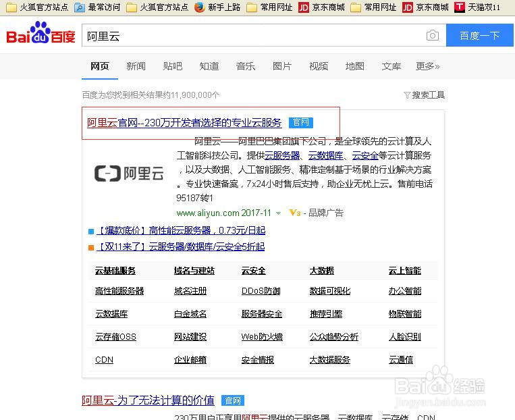Open the 数据可视化 link

click(x=330, y=291)
